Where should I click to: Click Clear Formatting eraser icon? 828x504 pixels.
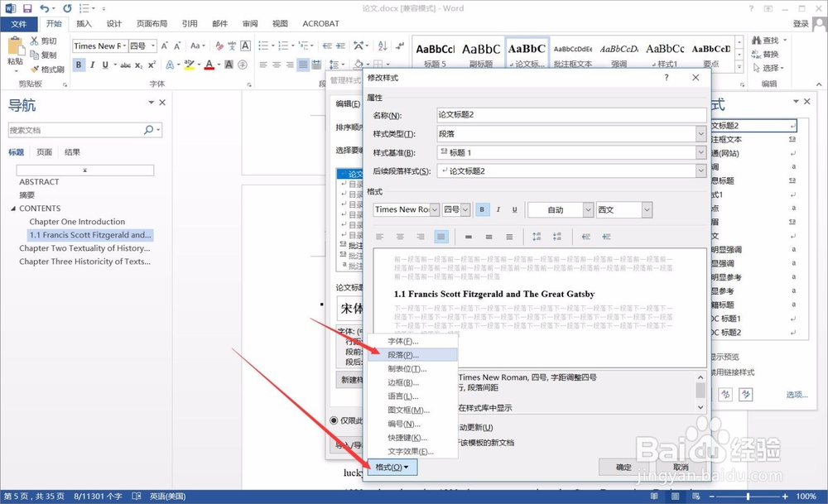[219, 46]
